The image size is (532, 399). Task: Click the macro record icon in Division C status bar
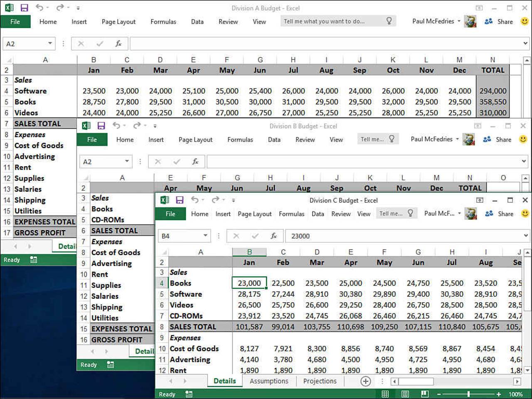coord(189,394)
